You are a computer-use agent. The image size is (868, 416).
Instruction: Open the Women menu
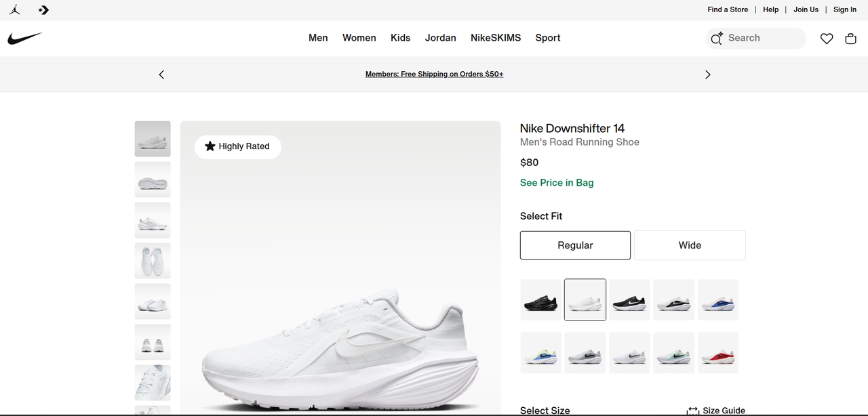click(x=359, y=38)
